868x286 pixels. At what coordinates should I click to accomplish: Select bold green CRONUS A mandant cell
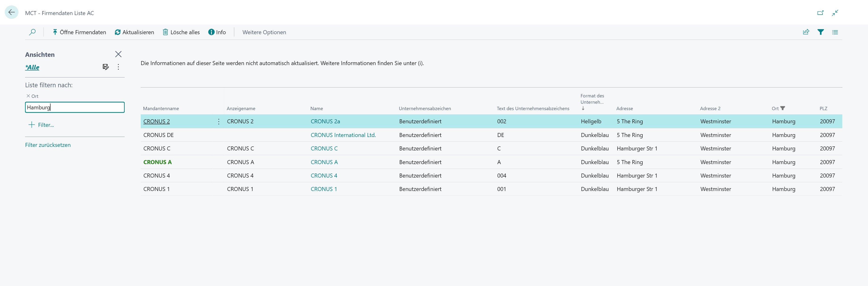(157, 162)
